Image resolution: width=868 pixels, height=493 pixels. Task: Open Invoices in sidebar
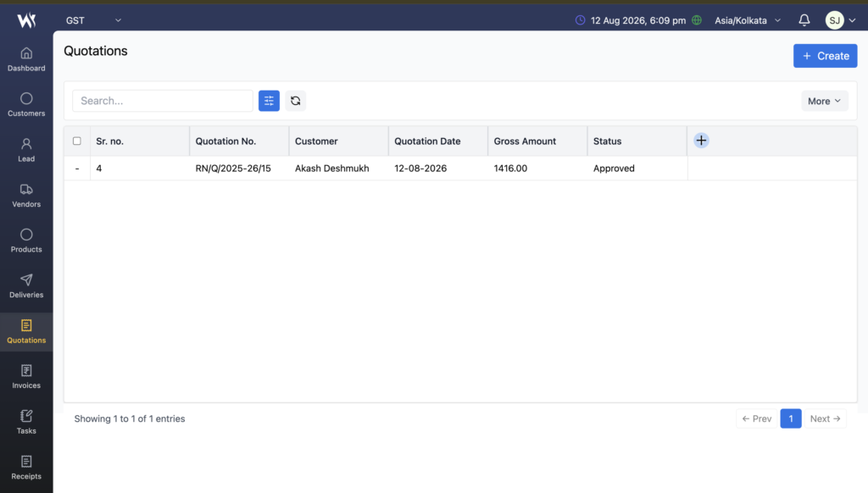(x=26, y=377)
